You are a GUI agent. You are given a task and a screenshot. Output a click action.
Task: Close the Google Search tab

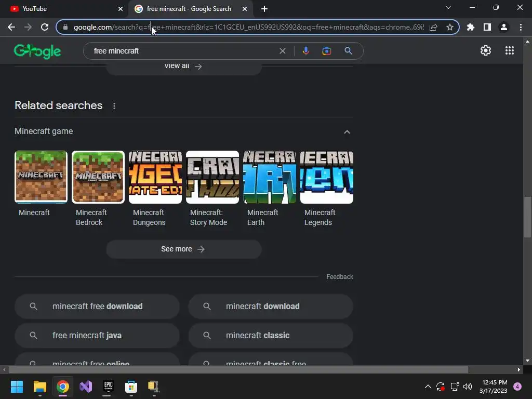pos(245,9)
